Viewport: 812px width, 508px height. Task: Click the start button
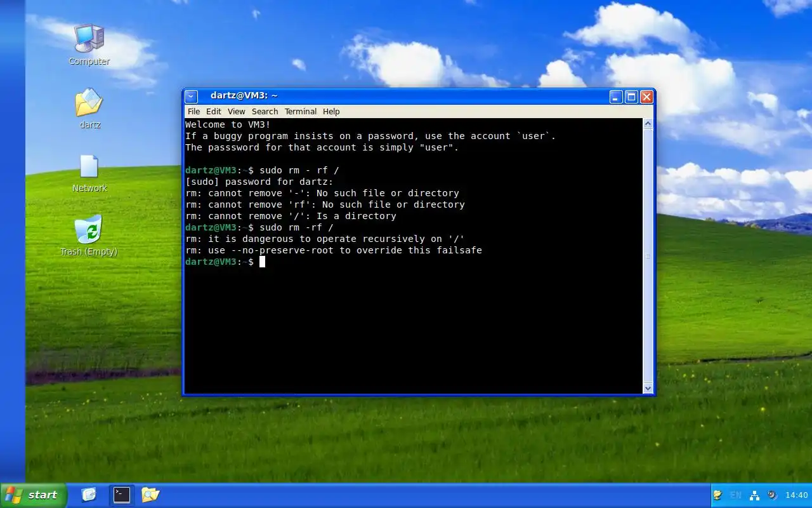[34, 495]
